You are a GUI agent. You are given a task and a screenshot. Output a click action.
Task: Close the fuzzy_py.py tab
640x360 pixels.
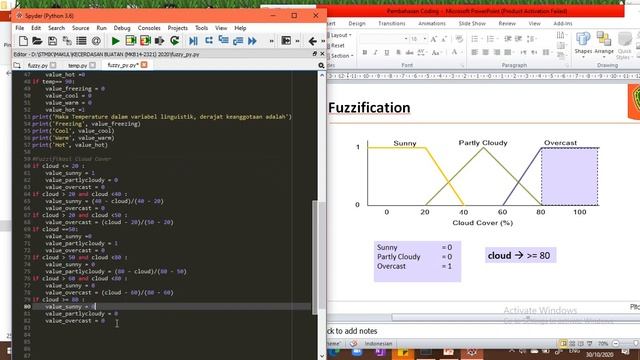[x=144, y=65]
